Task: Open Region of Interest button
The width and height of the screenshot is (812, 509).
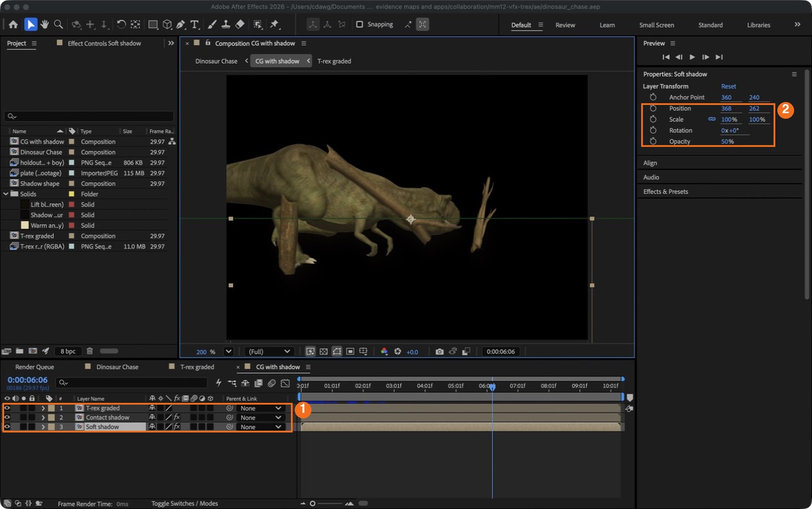Action: (350, 352)
